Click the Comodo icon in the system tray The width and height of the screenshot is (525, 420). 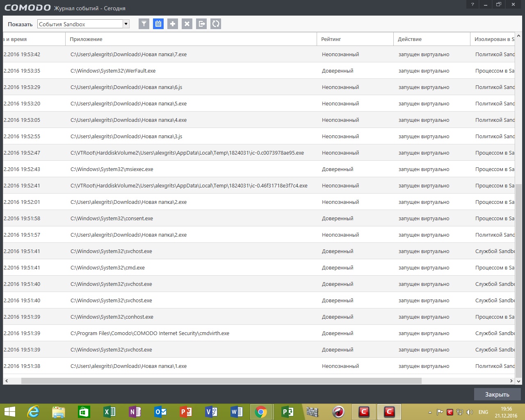450,412
